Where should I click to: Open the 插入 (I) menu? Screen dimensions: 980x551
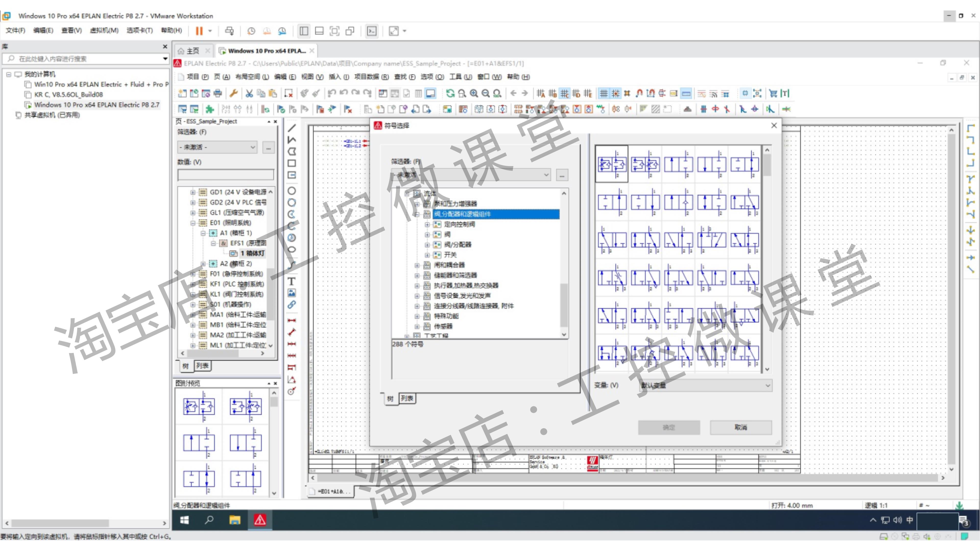pyautogui.click(x=339, y=77)
